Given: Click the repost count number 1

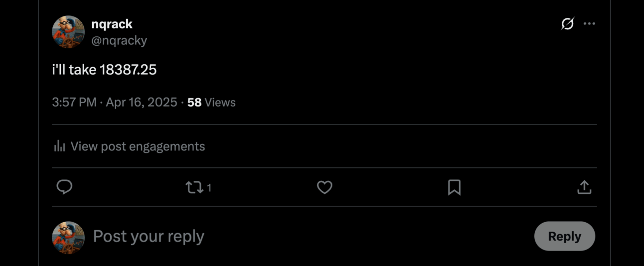Looking at the screenshot, I should 209,188.
